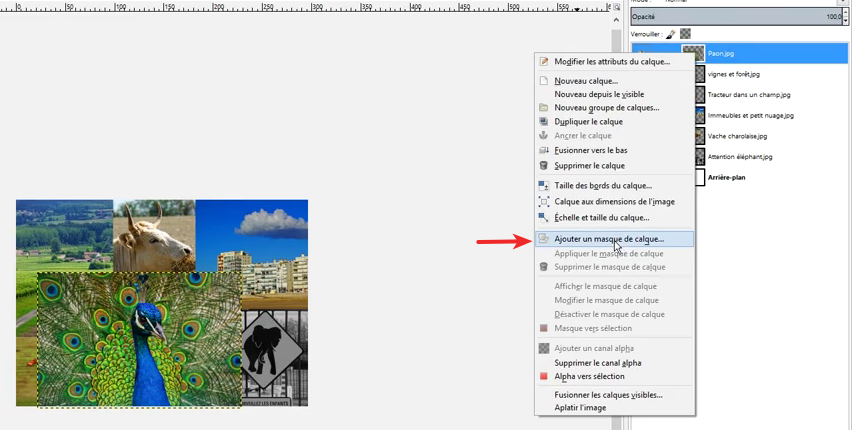This screenshot has height=430, width=852.
Task: Toggle the lock pixels paintbrush icon
Action: click(x=670, y=34)
